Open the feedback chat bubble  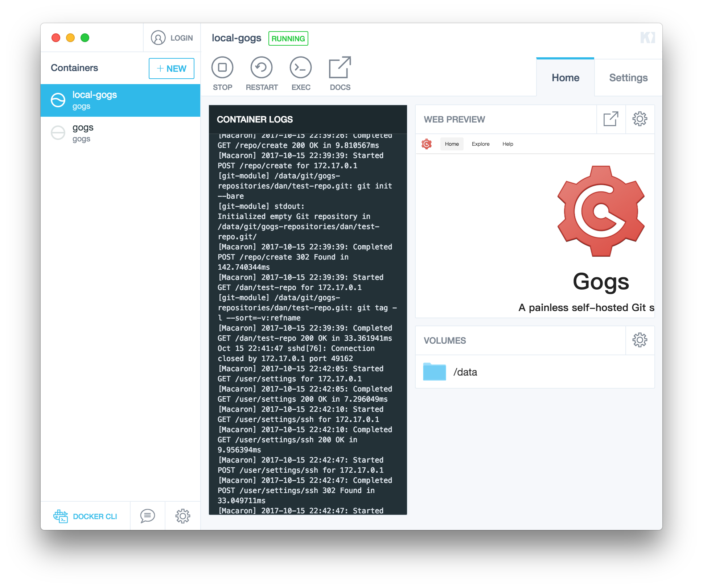click(x=148, y=516)
